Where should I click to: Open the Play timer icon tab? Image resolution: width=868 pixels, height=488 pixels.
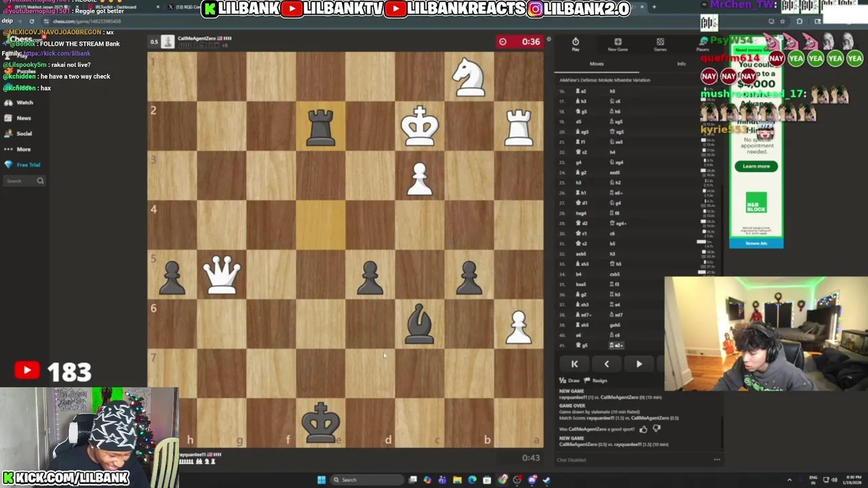pyautogui.click(x=575, y=44)
